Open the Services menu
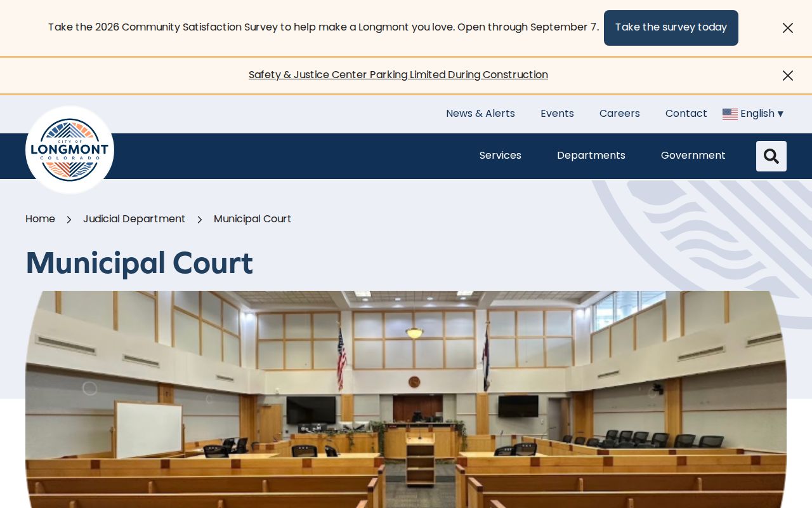This screenshot has width=812, height=508. click(x=501, y=156)
